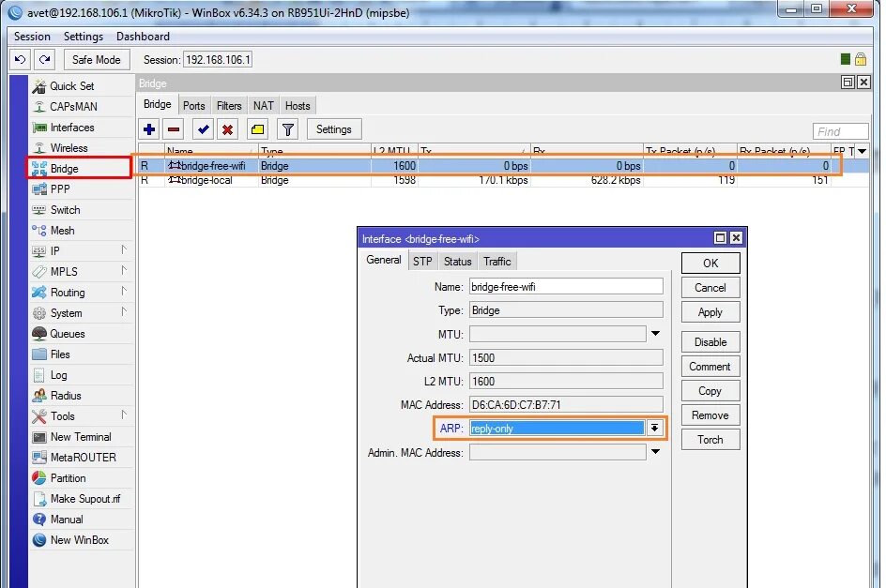Open bridge Settings button
Screen dimensions: 886x588
point(334,129)
